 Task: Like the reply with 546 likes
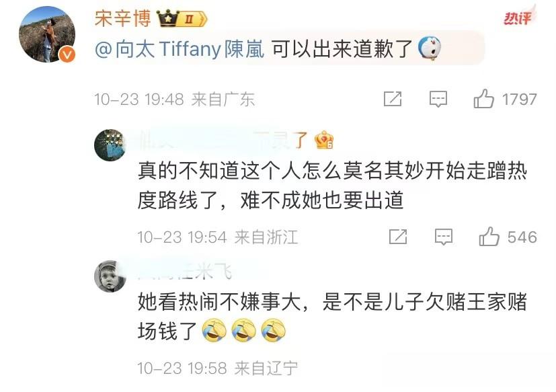(489, 237)
